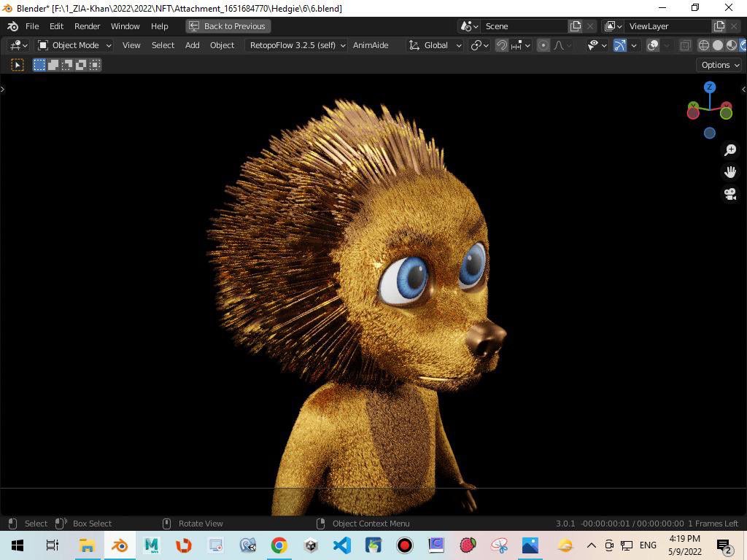Screen dimensions: 747x560
Task: Toggle X-ray view
Action: (685, 45)
